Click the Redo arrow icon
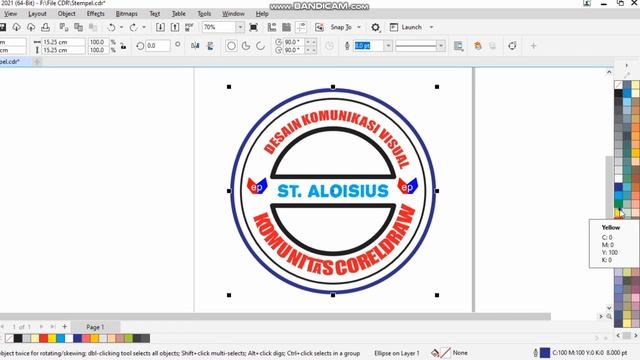The image size is (640, 360). [x=133, y=27]
